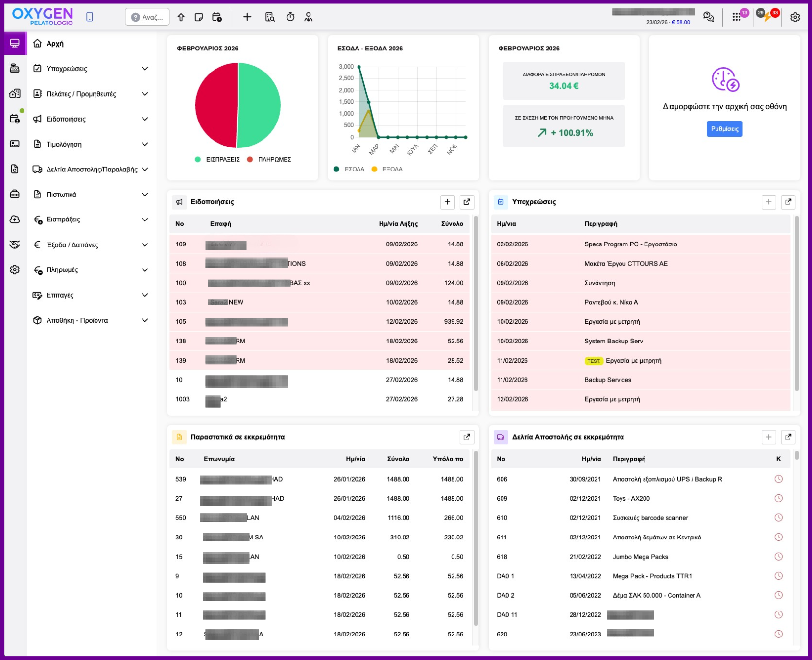
Task: Go to Αρχή home menu item
Action: pyautogui.click(x=55, y=44)
